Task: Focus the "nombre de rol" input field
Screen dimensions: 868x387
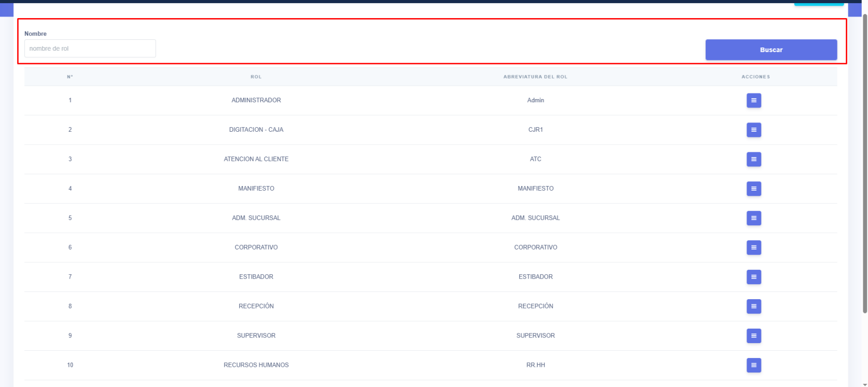Action: pos(90,49)
